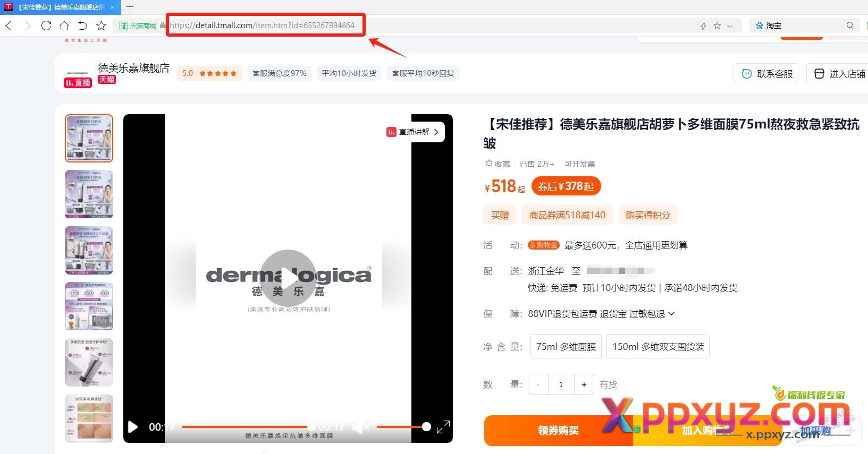Click the 购物金 badge
868x454 pixels.
543,245
